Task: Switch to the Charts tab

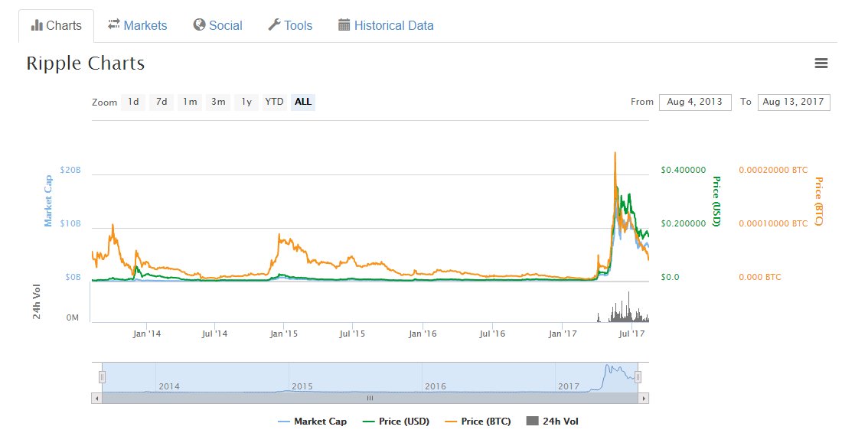Action: point(57,25)
